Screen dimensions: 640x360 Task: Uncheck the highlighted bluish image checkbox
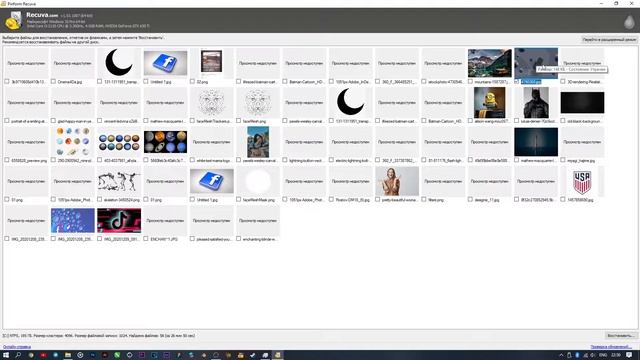pyautogui.click(x=517, y=82)
